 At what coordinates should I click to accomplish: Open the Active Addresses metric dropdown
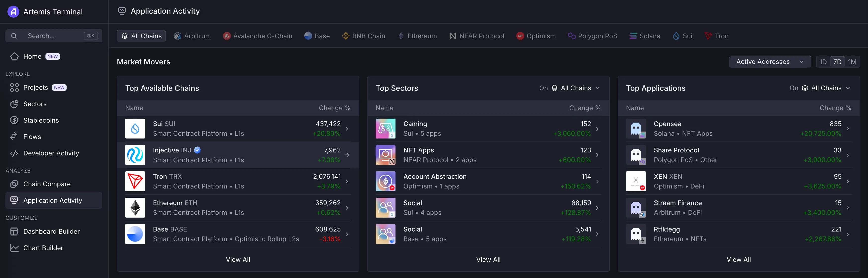[770, 62]
